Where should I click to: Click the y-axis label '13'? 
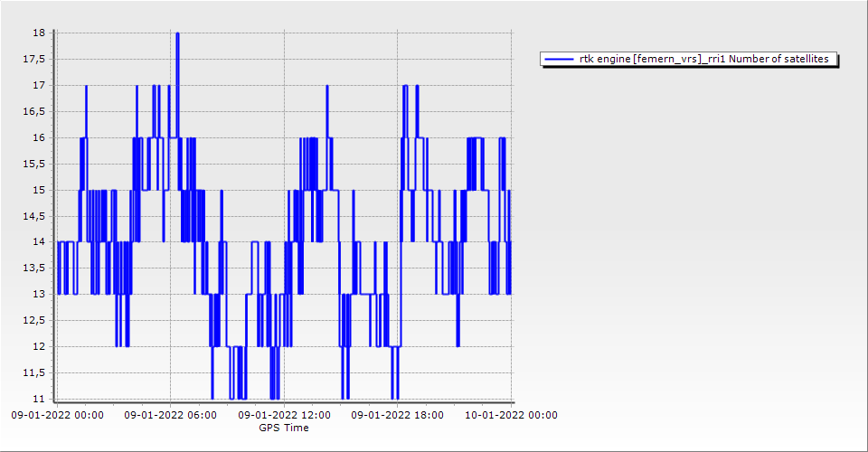pos(39,295)
